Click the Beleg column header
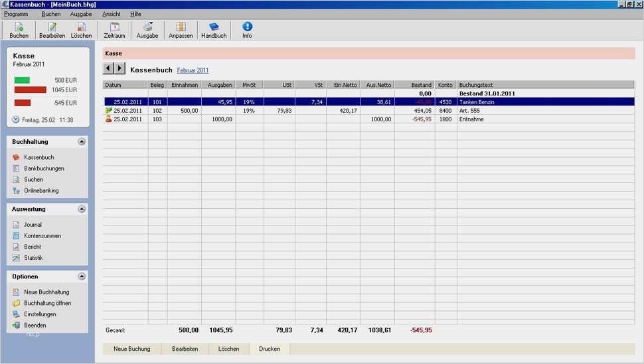The height and width of the screenshot is (364, 644). pyautogui.click(x=157, y=85)
